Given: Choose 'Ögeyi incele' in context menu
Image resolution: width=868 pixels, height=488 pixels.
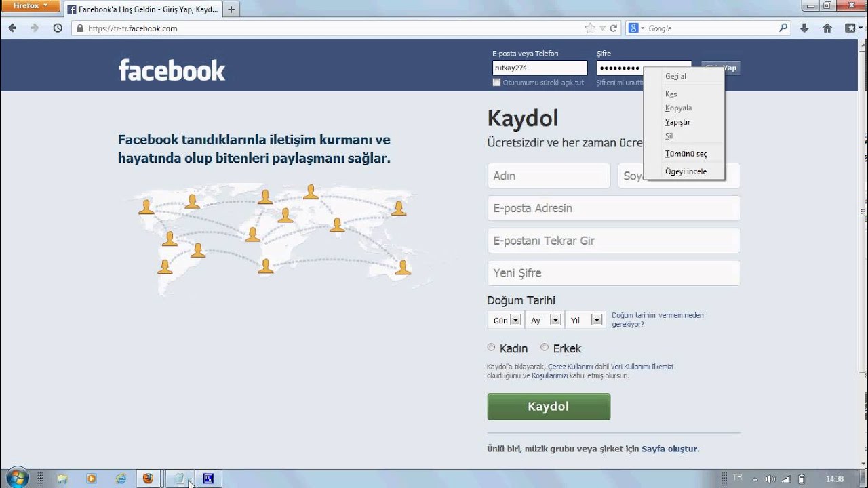Looking at the screenshot, I should pos(684,171).
